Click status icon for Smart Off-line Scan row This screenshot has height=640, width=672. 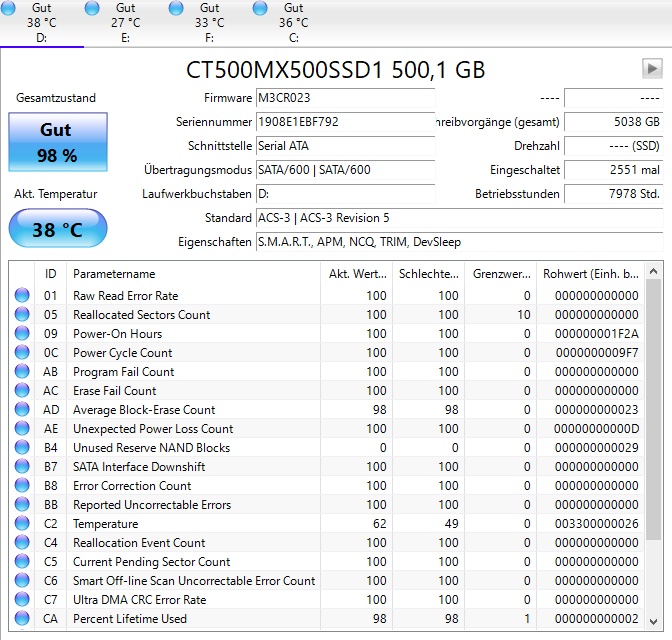[22, 580]
